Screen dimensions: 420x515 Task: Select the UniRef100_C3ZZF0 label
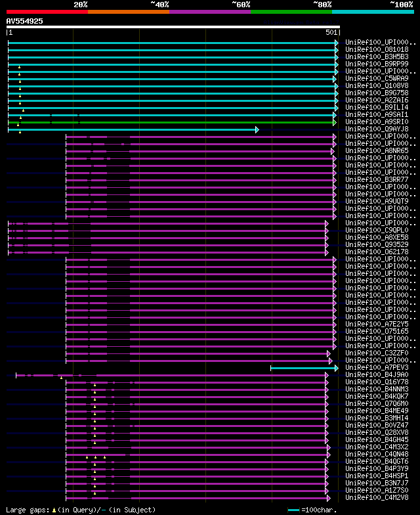[377, 353]
